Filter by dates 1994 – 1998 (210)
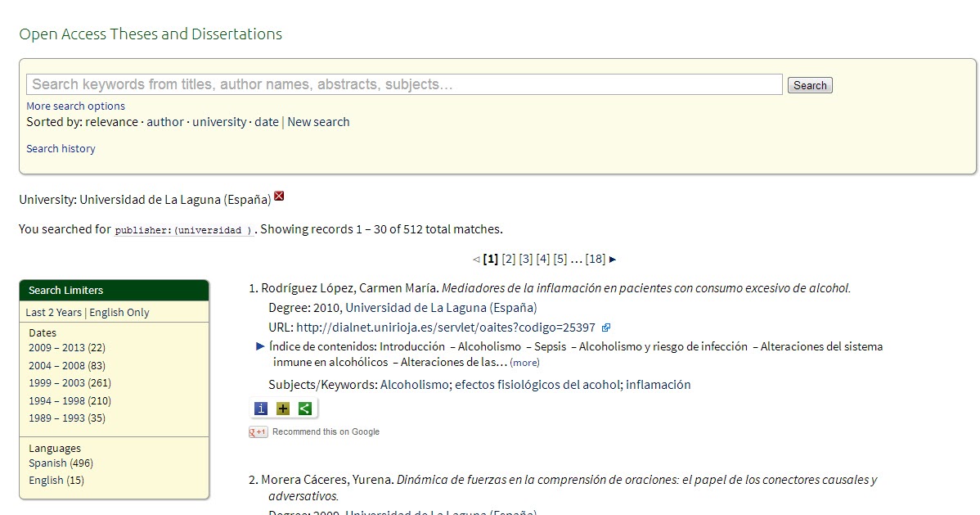 (70, 400)
